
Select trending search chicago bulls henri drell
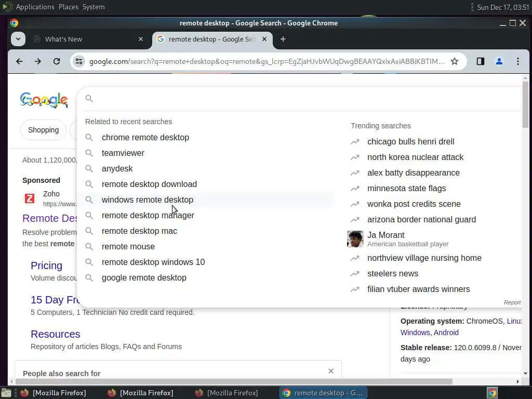(x=411, y=141)
